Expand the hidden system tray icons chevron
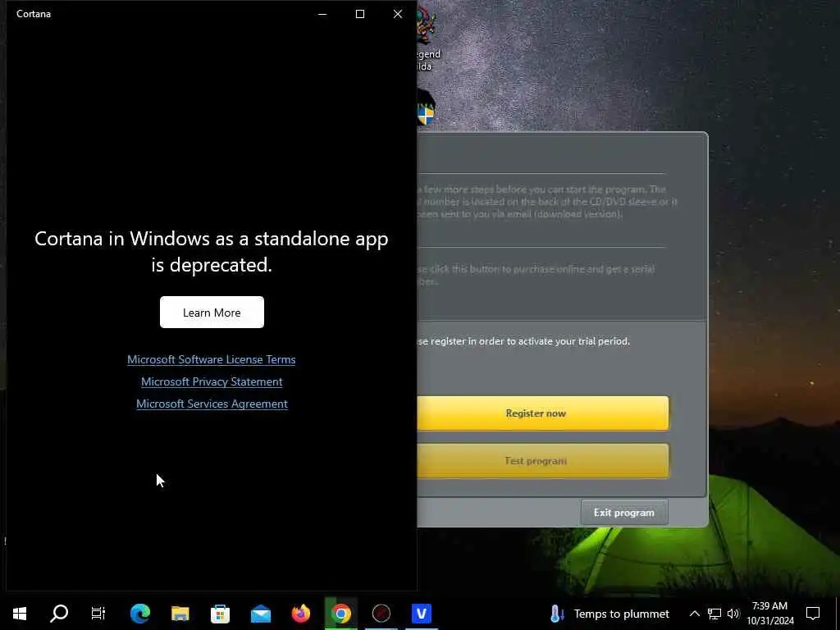This screenshot has width=840, height=630. 694,614
